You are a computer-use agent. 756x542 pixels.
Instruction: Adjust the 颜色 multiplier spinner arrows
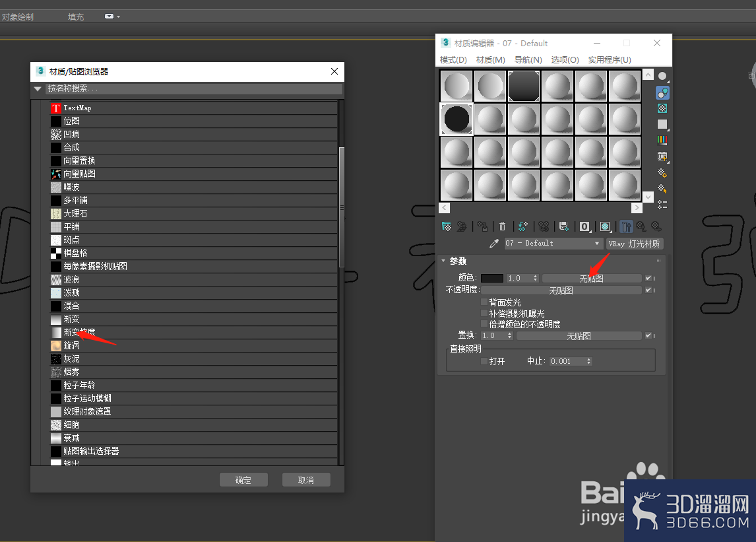[535, 278]
